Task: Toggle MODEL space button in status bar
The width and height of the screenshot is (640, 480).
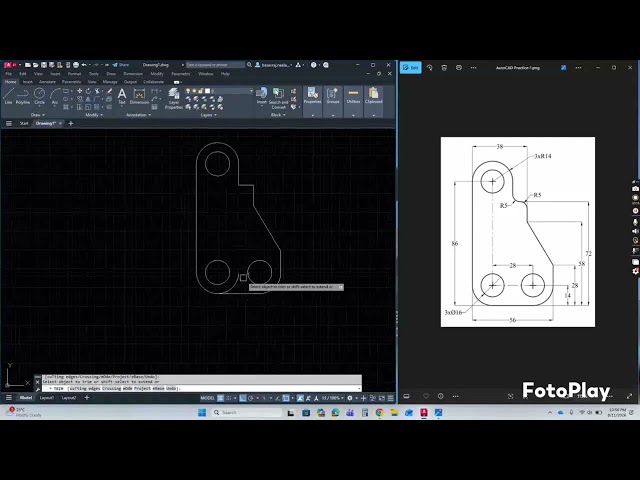Action: click(x=207, y=398)
